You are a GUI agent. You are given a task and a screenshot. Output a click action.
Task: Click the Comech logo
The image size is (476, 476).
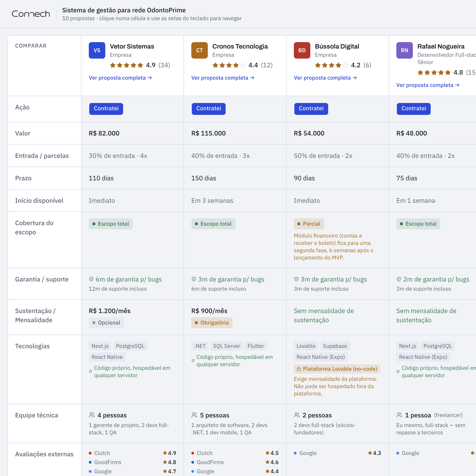tap(31, 14)
